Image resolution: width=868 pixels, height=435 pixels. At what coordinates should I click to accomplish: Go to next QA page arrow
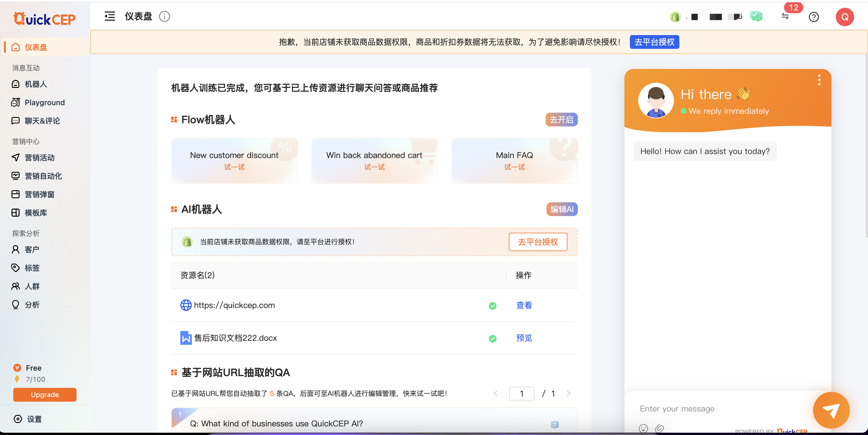pyautogui.click(x=568, y=393)
